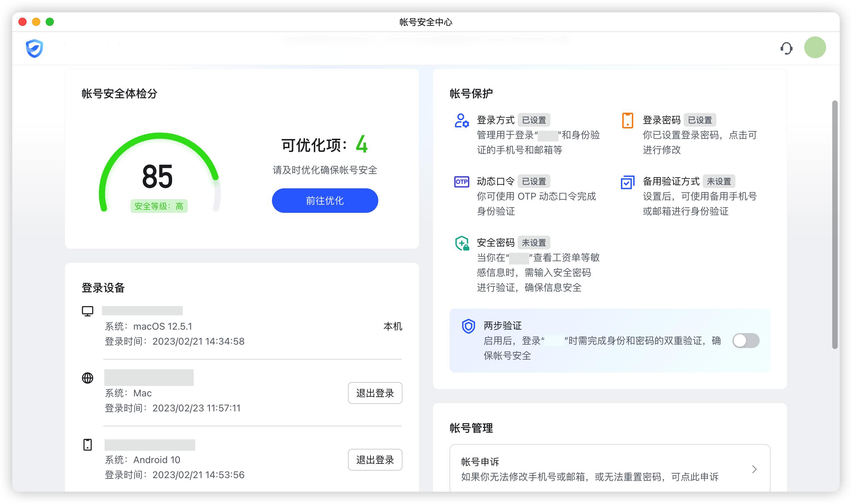This screenshot has height=504, width=852.
Task: Click the shield security logo at top left
Action: pos(34,48)
